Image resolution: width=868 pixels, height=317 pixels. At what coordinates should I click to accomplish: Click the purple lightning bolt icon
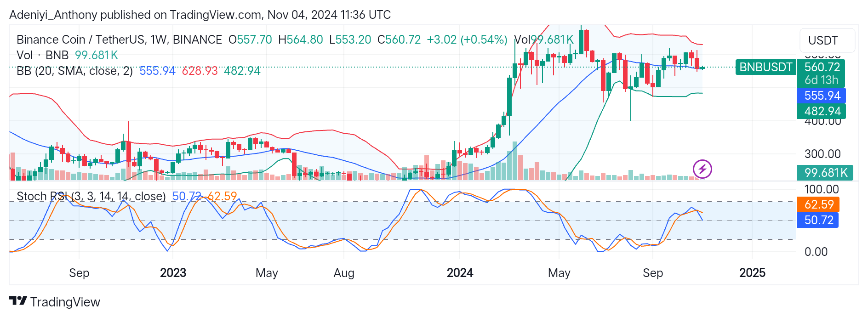[x=702, y=169]
